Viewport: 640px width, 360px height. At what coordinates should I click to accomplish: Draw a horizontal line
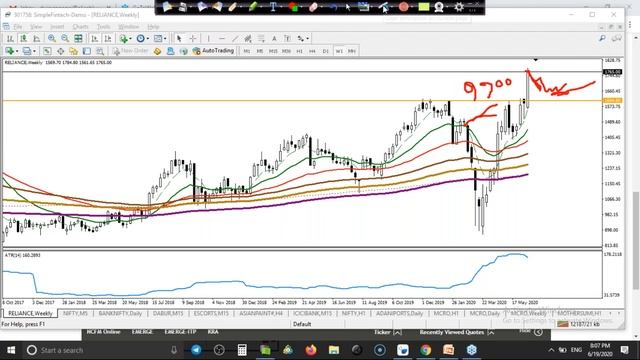[222, 38]
